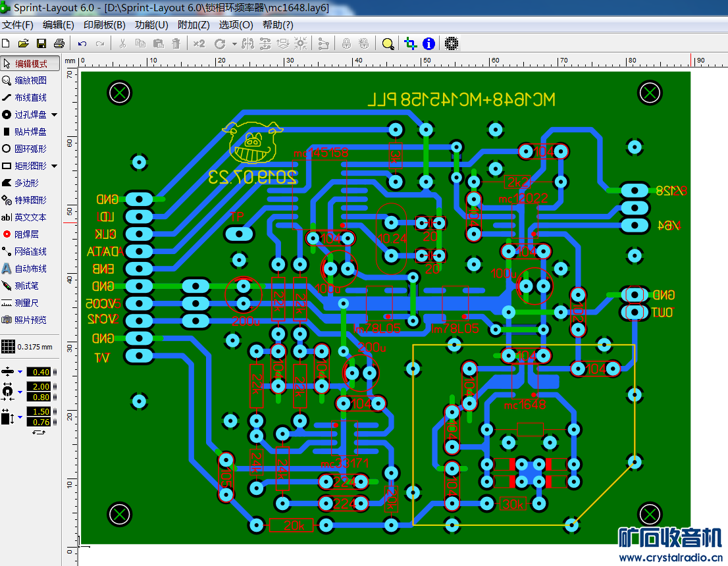This screenshot has width=728, height=566.
Task: Click the change board side icon
Action: tap(283, 43)
